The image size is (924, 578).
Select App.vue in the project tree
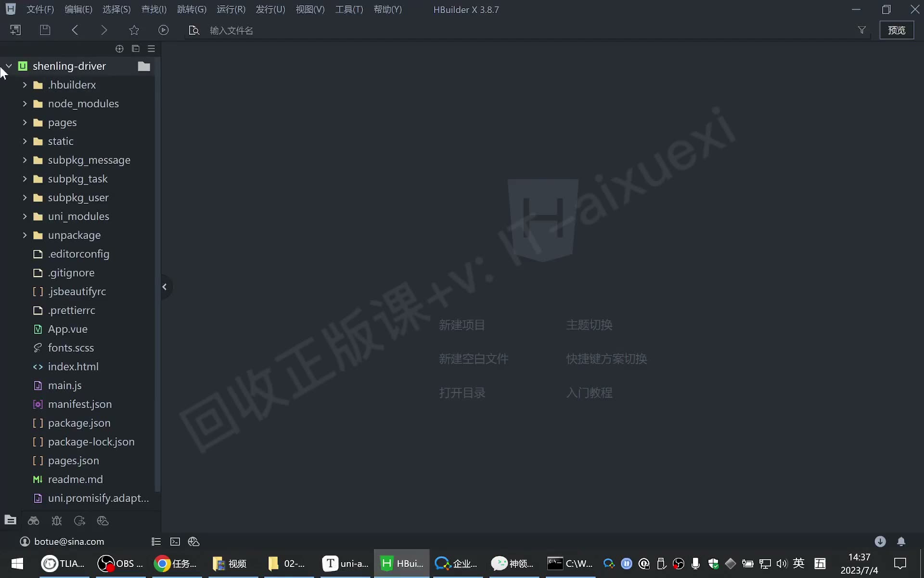[68, 329]
